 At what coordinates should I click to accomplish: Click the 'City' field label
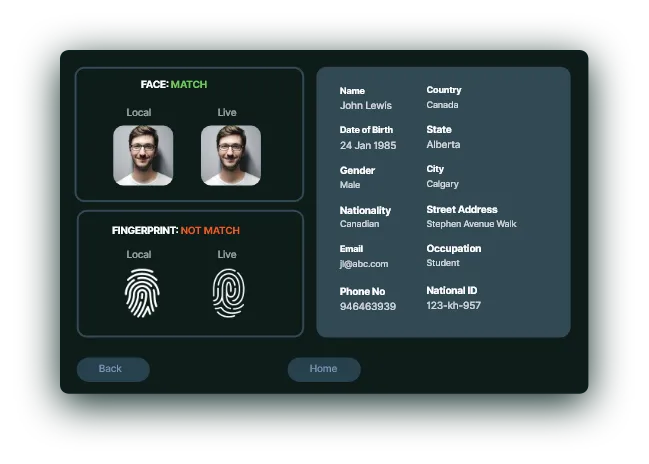(435, 169)
